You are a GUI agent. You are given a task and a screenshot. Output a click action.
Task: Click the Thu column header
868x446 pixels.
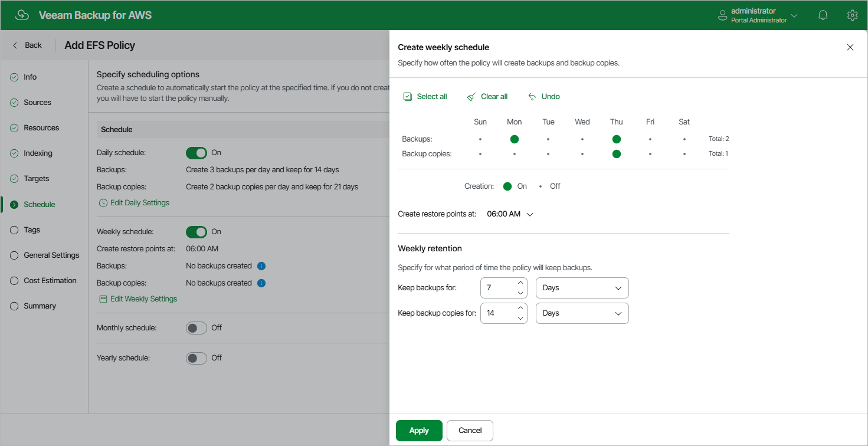coord(617,122)
